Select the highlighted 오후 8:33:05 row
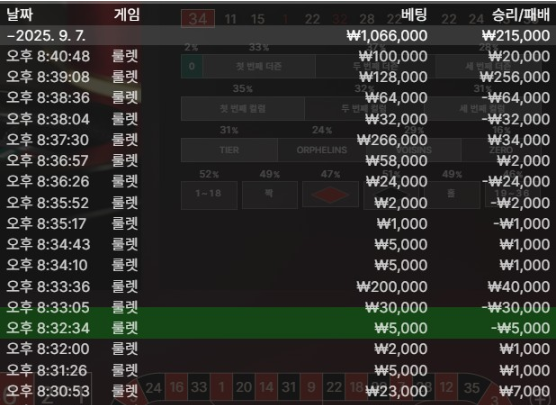The width and height of the screenshot is (558, 405). click(278, 307)
